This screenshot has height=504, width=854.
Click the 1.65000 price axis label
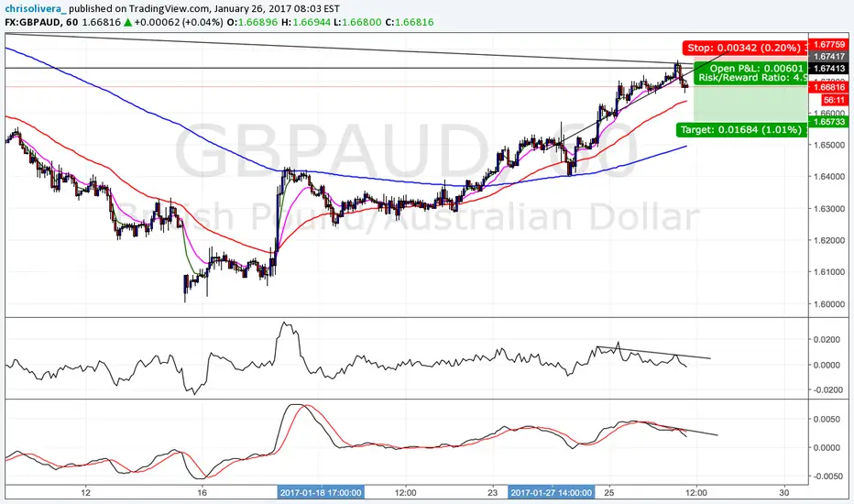(830, 145)
